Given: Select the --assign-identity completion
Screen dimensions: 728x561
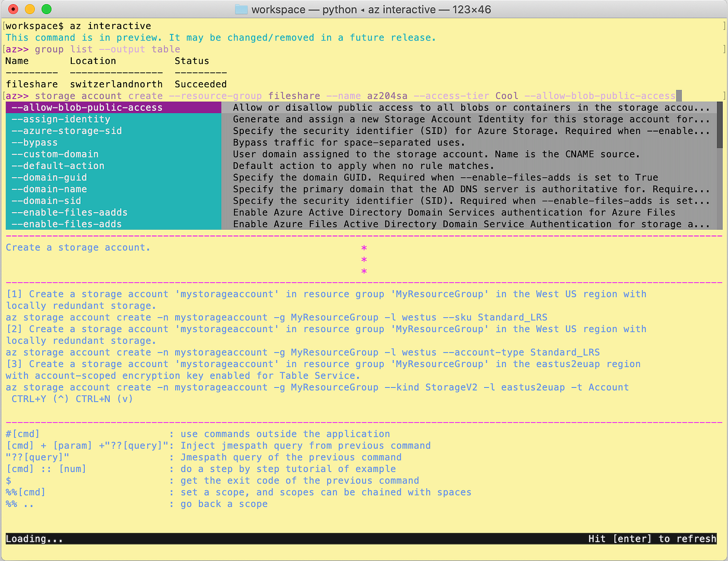Looking at the screenshot, I should click(x=113, y=119).
